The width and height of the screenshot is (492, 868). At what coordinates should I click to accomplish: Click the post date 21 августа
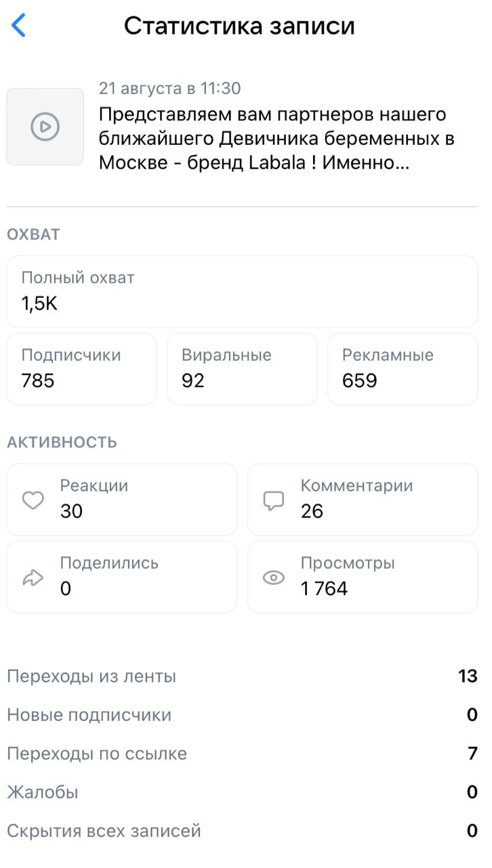[x=169, y=89]
